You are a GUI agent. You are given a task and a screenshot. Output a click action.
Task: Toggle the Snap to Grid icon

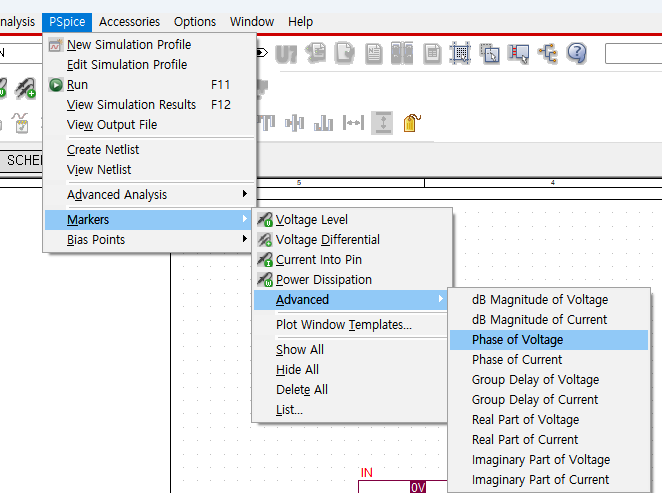461,53
